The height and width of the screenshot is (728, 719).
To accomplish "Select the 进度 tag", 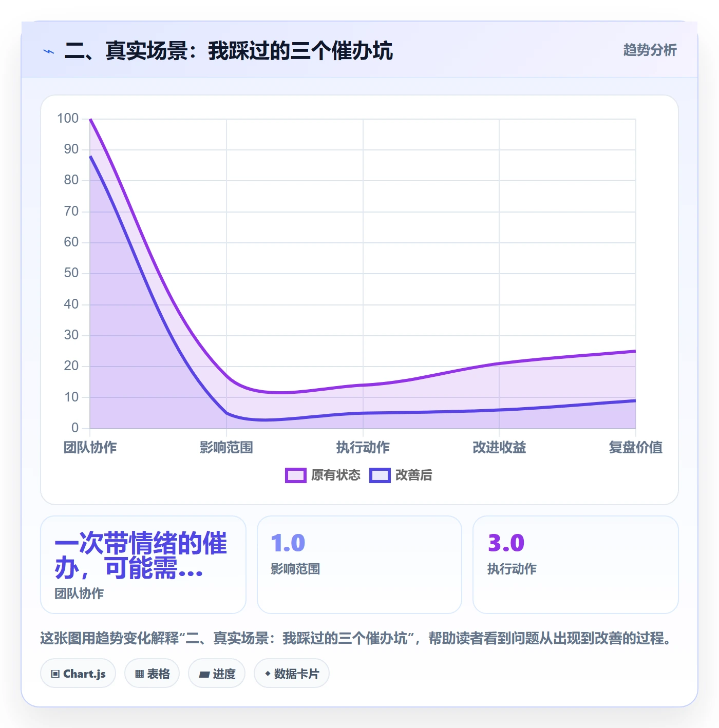I will pos(217,674).
